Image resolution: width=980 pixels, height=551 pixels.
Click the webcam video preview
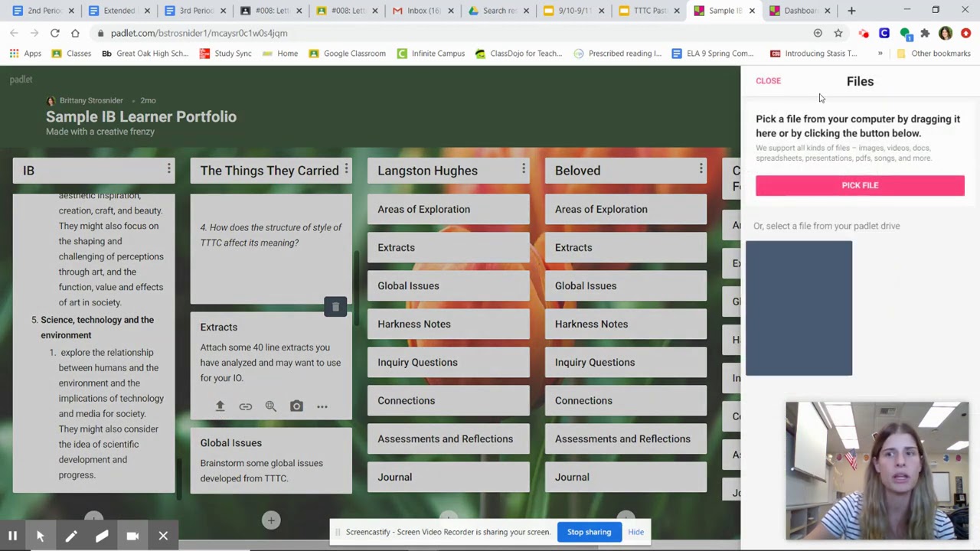[877, 471]
